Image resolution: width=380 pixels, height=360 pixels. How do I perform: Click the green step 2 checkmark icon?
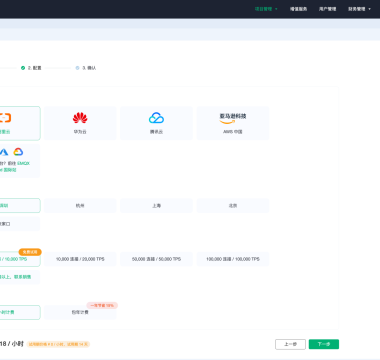pos(23,68)
